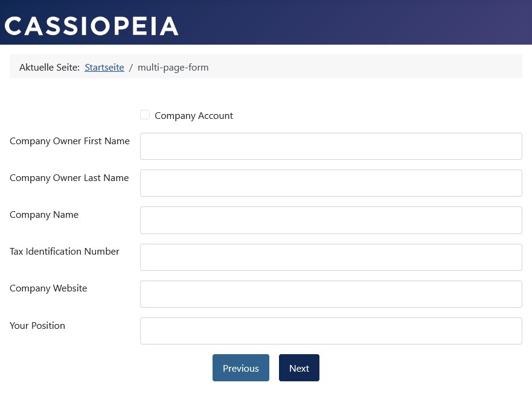Click the Previous button

(x=240, y=367)
